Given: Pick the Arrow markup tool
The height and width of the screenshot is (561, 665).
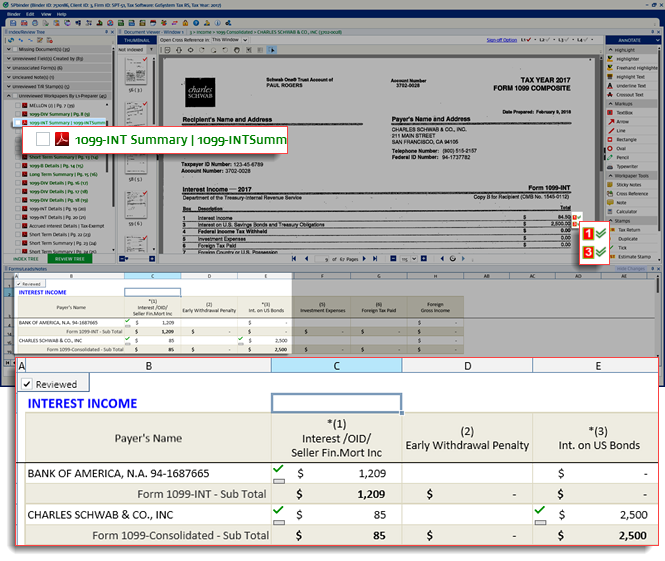Looking at the screenshot, I should tap(621, 121).
